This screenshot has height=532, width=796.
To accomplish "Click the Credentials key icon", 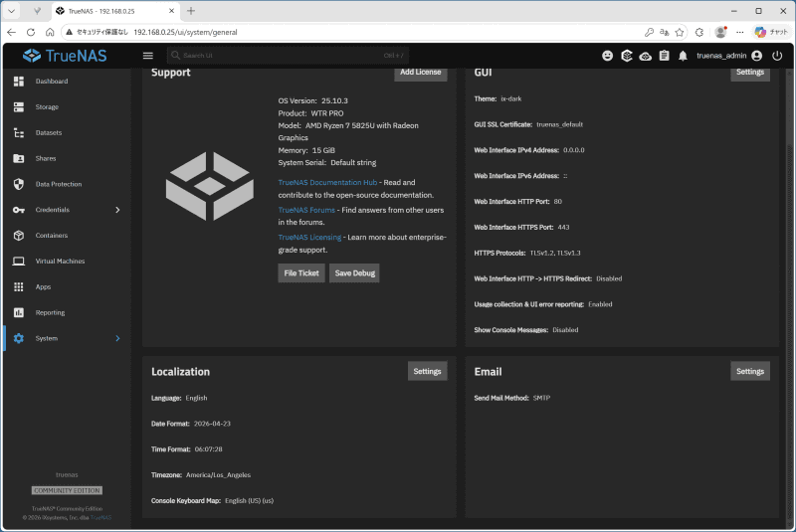I will pyautogui.click(x=19, y=210).
